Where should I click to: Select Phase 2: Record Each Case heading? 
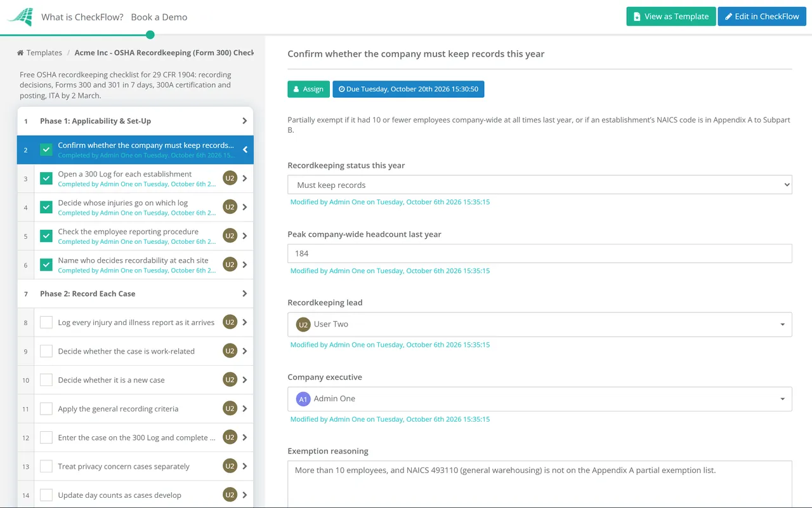click(x=88, y=293)
